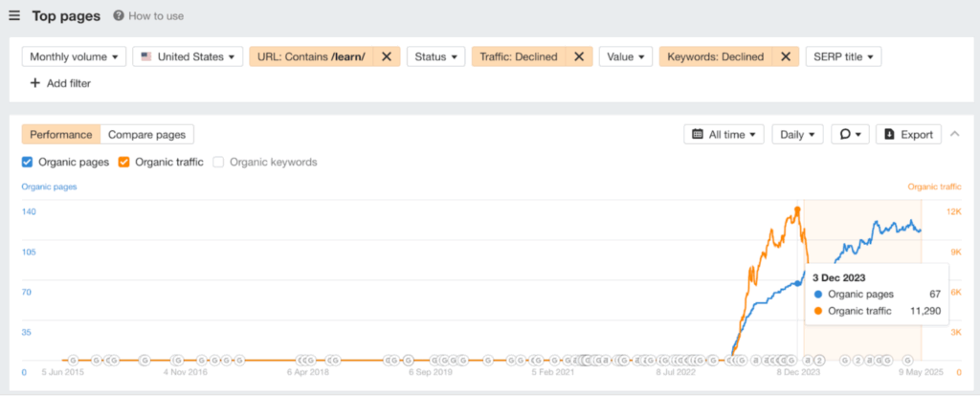Toggle the Organic pages checkbox
This screenshot has width=980, height=396.
click(x=28, y=162)
